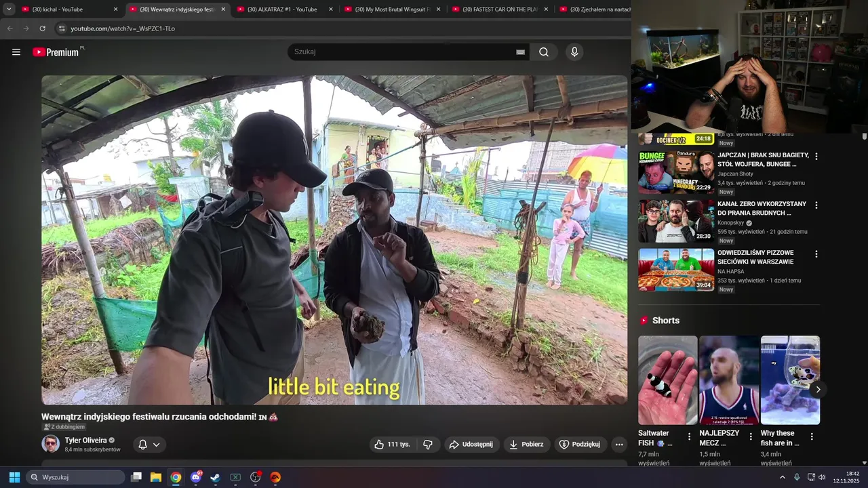Open the 39:04 pizza video thumbnail
Image resolution: width=868 pixels, height=488 pixels.
[676, 270]
